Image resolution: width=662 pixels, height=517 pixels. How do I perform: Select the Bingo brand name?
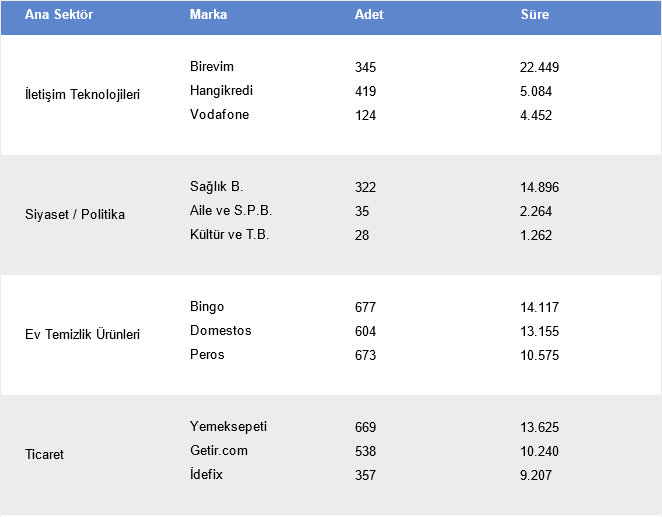tap(207, 307)
